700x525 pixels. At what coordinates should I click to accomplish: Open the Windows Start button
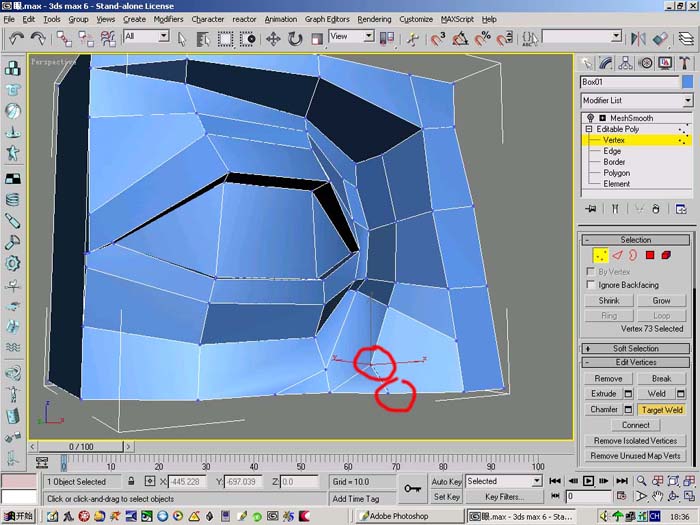click(18, 516)
